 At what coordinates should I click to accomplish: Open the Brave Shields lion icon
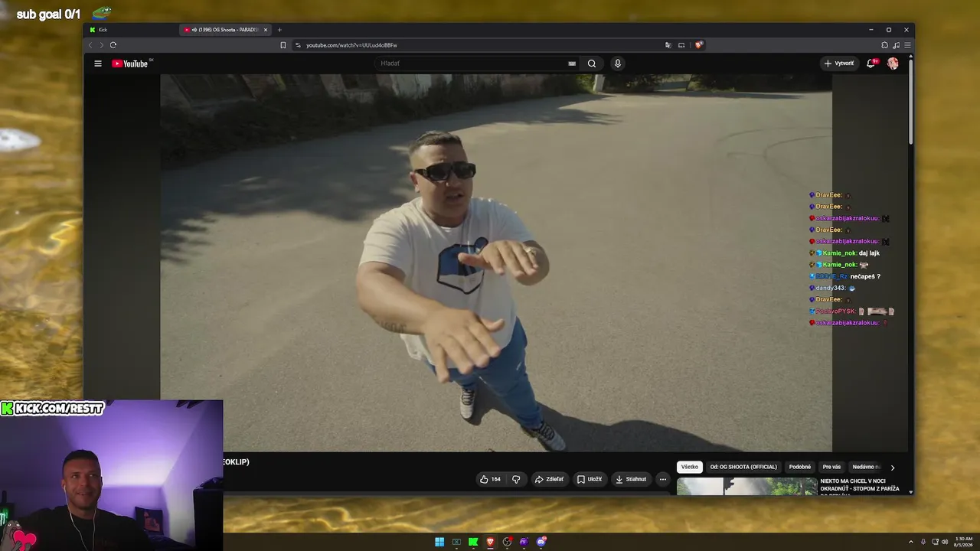coord(698,45)
